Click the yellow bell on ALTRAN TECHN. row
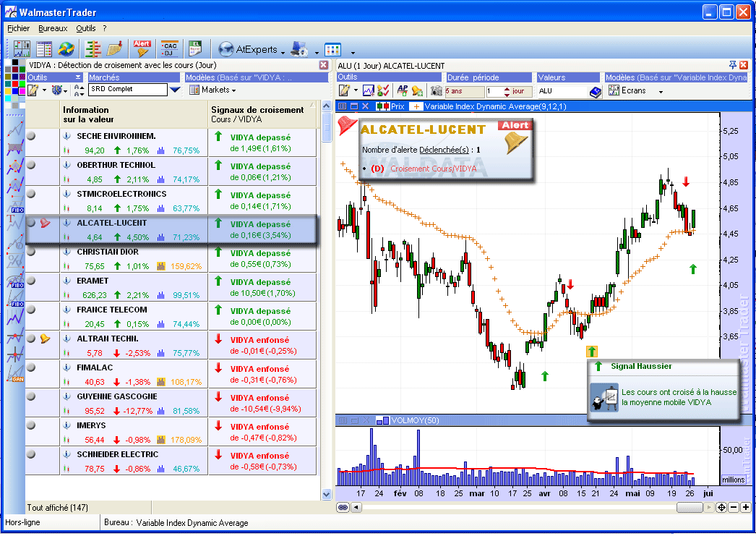 coord(46,339)
